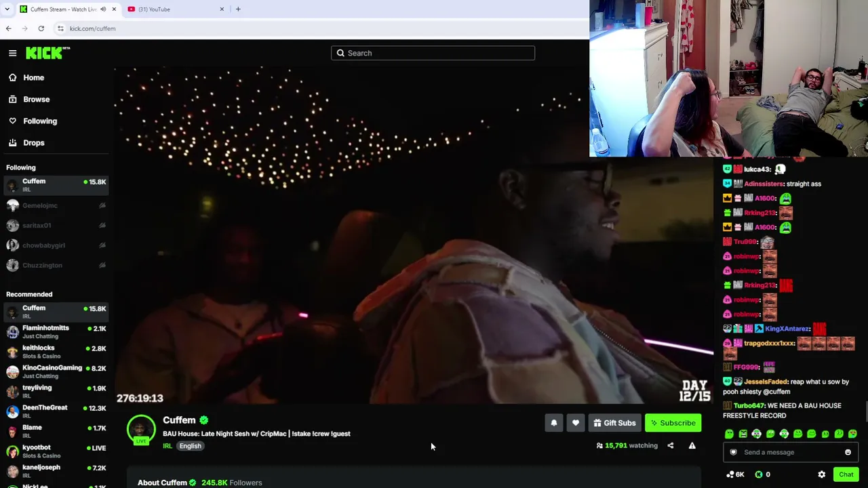
Task: Click the green Subscribe button
Action: coord(673,423)
